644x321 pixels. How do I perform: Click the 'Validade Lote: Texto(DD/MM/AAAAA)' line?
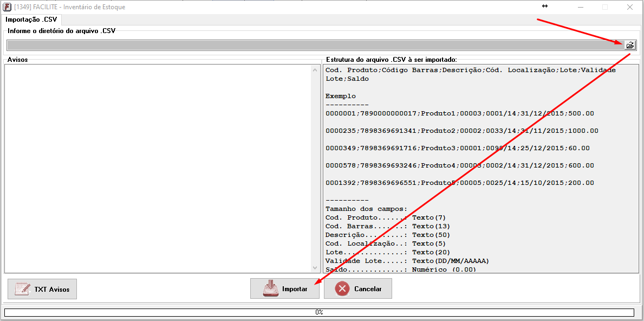(x=407, y=261)
